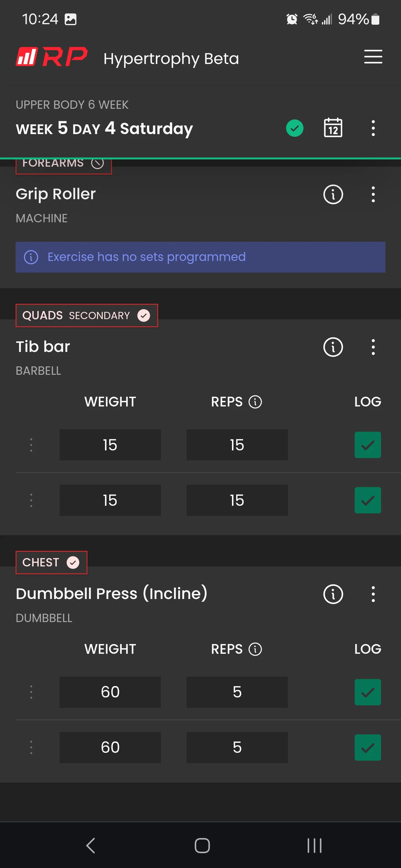Open set options for second Dumbbell Press set

(x=31, y=747)
